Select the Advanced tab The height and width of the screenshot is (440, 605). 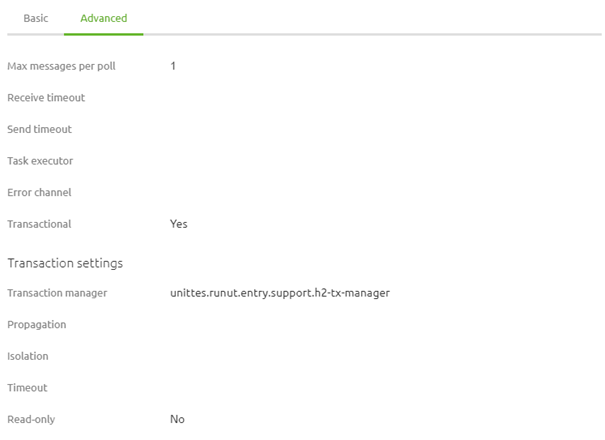pos(103,18)
